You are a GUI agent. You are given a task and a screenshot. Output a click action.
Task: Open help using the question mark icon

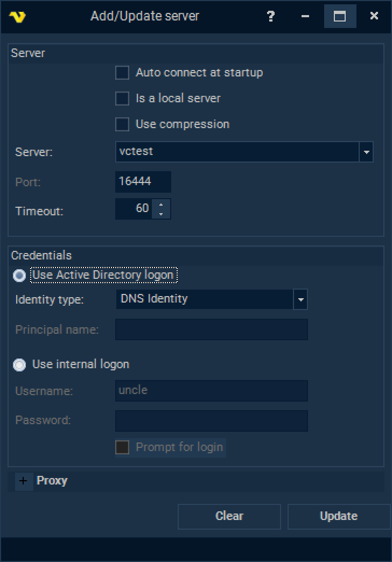click(270, 16)
